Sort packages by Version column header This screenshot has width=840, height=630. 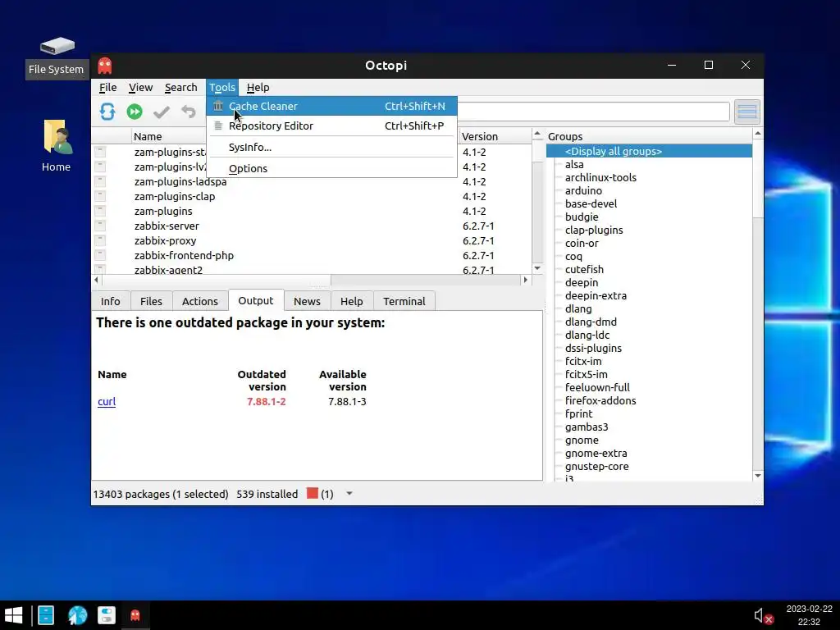[495, 136]
